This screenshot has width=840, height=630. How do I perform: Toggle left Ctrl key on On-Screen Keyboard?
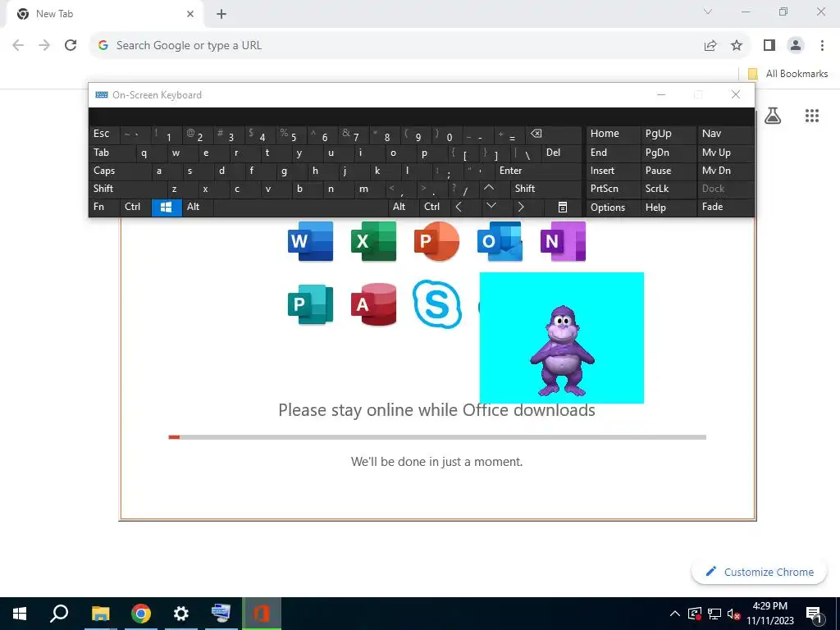coord(135,208)
